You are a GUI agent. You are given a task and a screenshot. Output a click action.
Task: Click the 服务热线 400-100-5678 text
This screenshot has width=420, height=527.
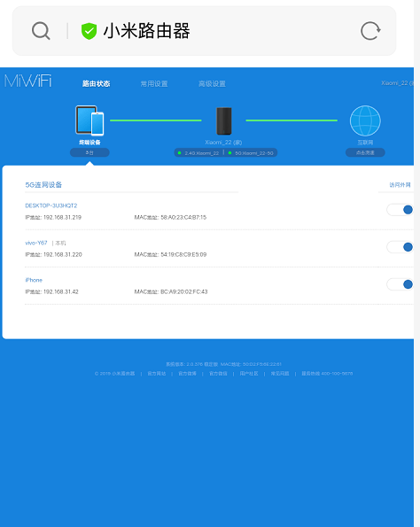pyautogui.click(x=327, y=374)
